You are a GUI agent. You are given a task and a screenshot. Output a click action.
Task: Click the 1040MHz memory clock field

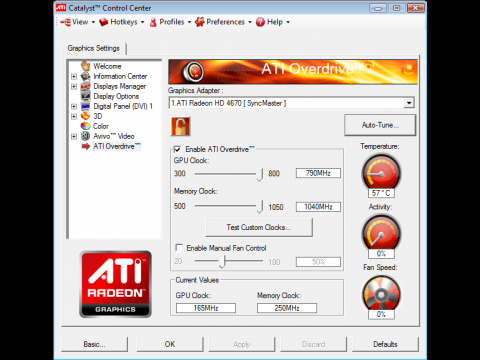[x=318, y=207]
